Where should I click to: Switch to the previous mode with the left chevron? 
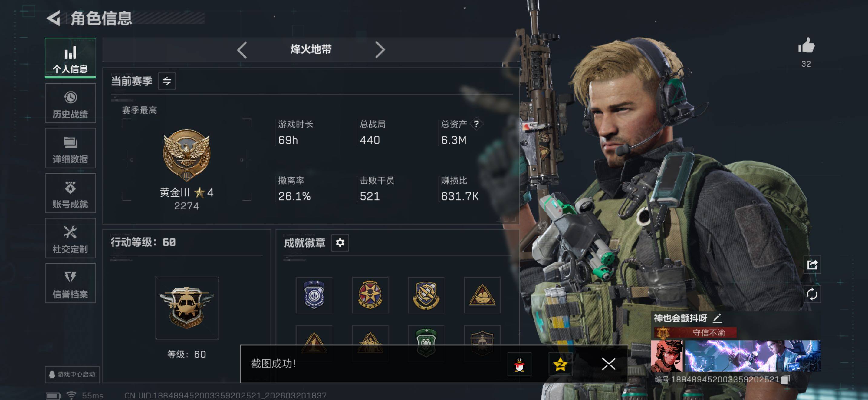[242, 50]
